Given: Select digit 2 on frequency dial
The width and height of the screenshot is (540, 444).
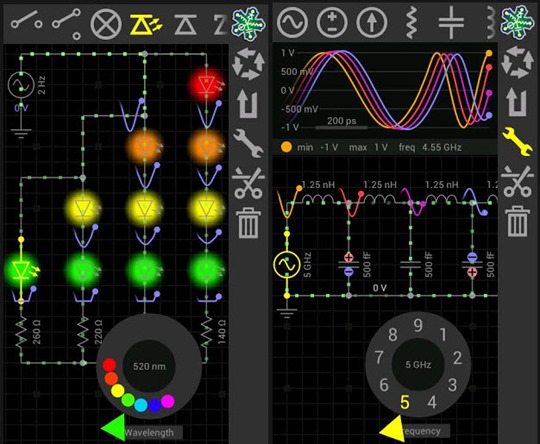Looking at the screenshot, I should click(x=457, y=358).
